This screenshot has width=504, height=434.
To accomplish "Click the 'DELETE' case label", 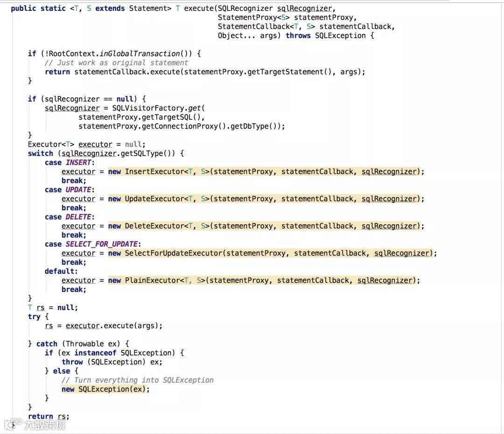I will click(78, 217).
